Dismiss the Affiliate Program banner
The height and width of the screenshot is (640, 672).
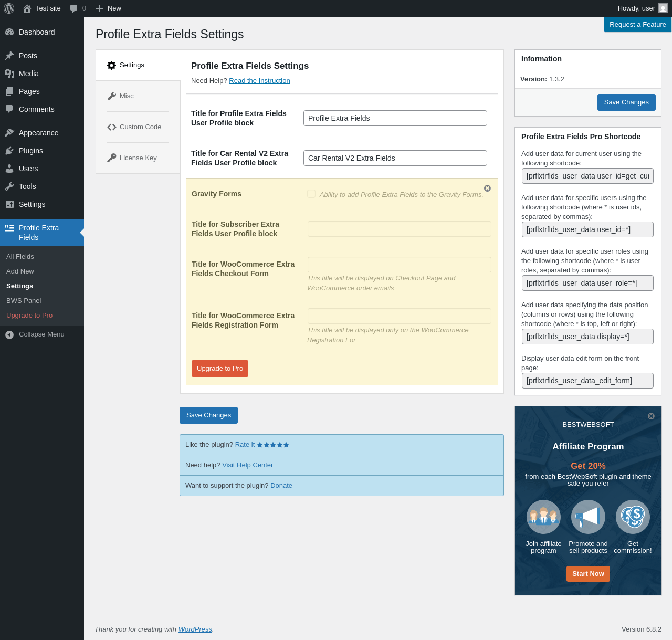tap(651, 416)
